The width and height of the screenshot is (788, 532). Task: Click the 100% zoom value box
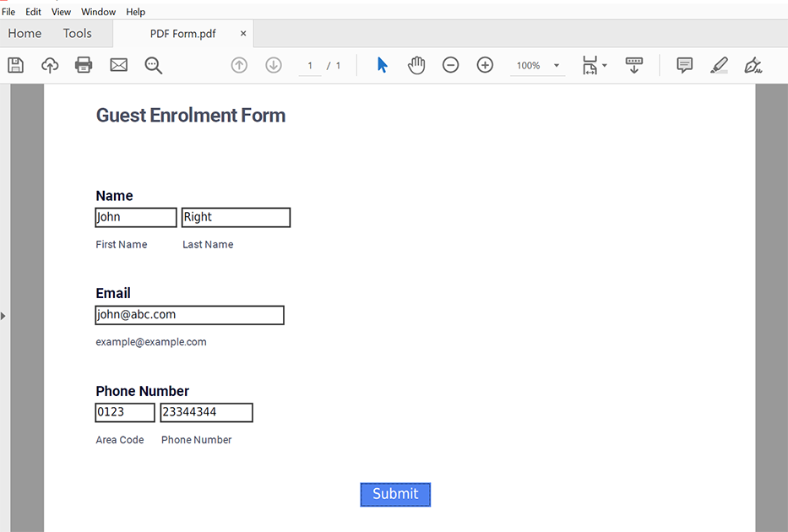pyautogui.click(x=529, y=66)
